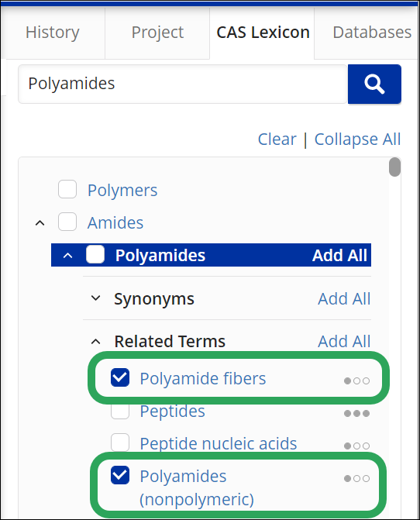The height and width of the screenshot is (520, 420).
Task: Collapse the highlighted Polyamides node chevron
Action: [x=67, y=256]
